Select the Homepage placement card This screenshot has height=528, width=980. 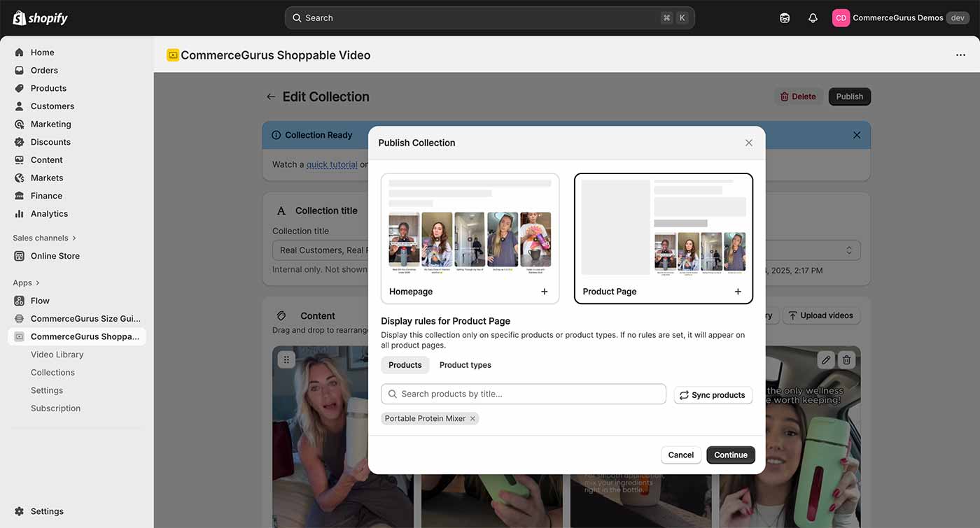click(x=470, y=238)
